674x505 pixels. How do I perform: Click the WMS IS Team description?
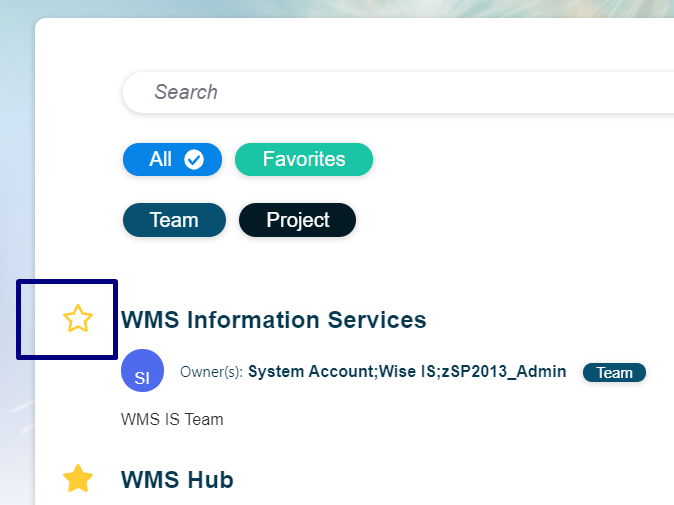tap(172, 419)
